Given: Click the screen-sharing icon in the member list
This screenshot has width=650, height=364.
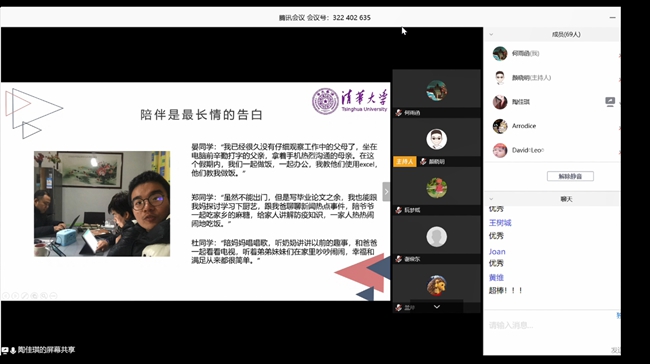Looking at the screenshot, I should 610,102.
